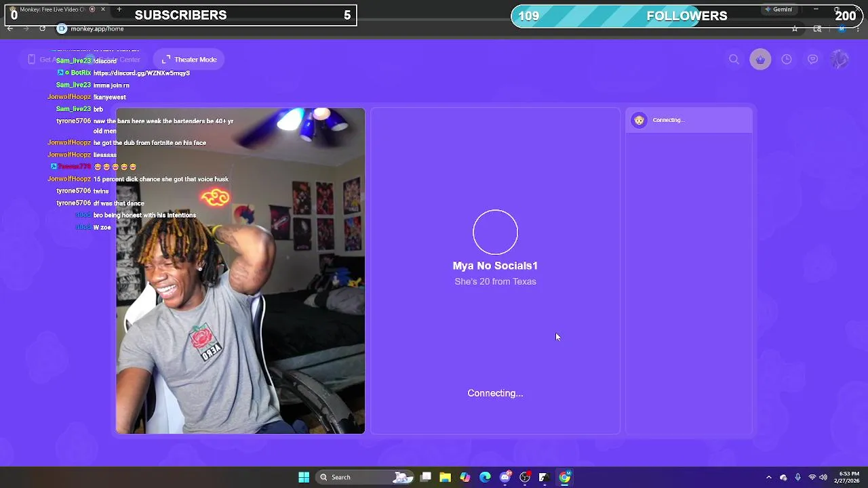Show hidden system tray icons
Viewport: 868px width, 488px height.
point(768,477)
